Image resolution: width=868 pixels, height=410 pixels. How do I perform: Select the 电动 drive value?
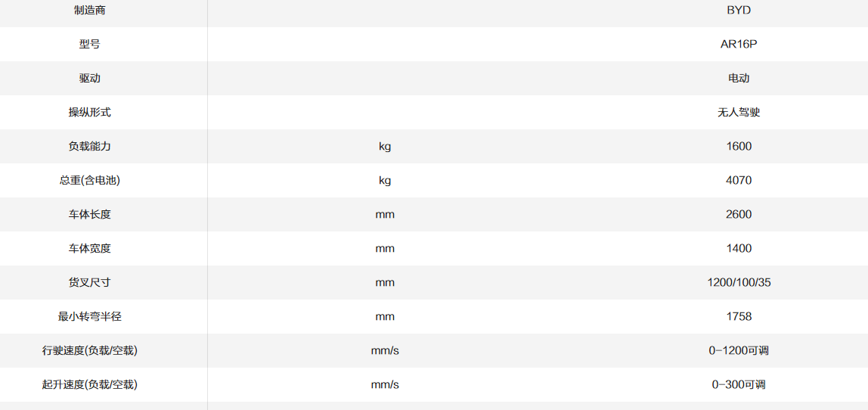(x=739, y=78)
